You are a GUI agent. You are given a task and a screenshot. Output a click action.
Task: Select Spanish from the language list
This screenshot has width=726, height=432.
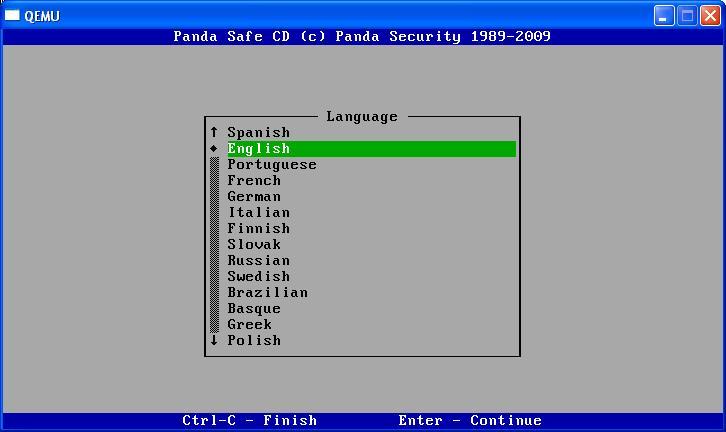click(x=258, y=132)
